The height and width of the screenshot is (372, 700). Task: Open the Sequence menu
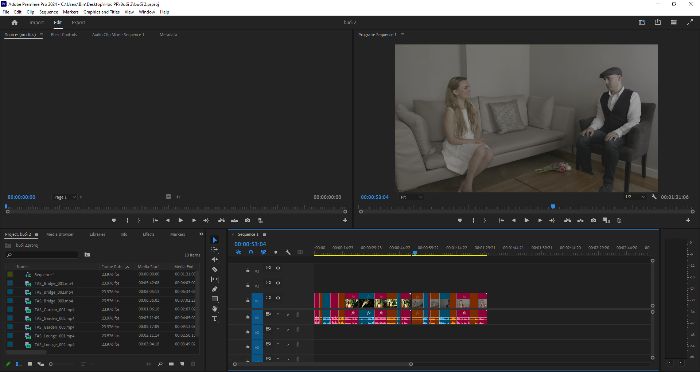pos(49,12)
